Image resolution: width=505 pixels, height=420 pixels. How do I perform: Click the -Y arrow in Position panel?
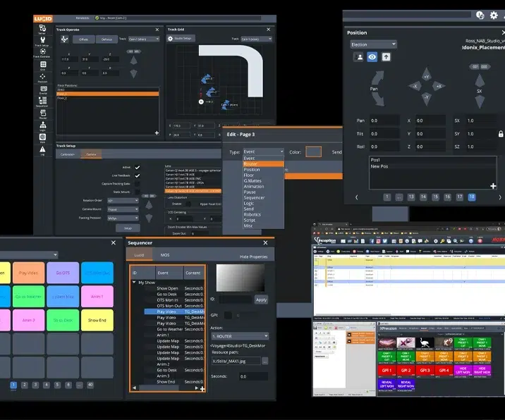tap(427, 98)
